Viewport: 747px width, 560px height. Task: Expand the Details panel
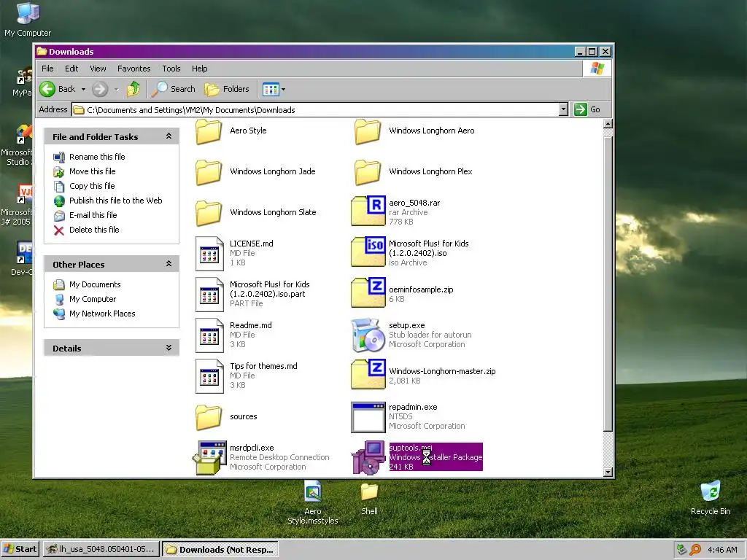(169, 348)
